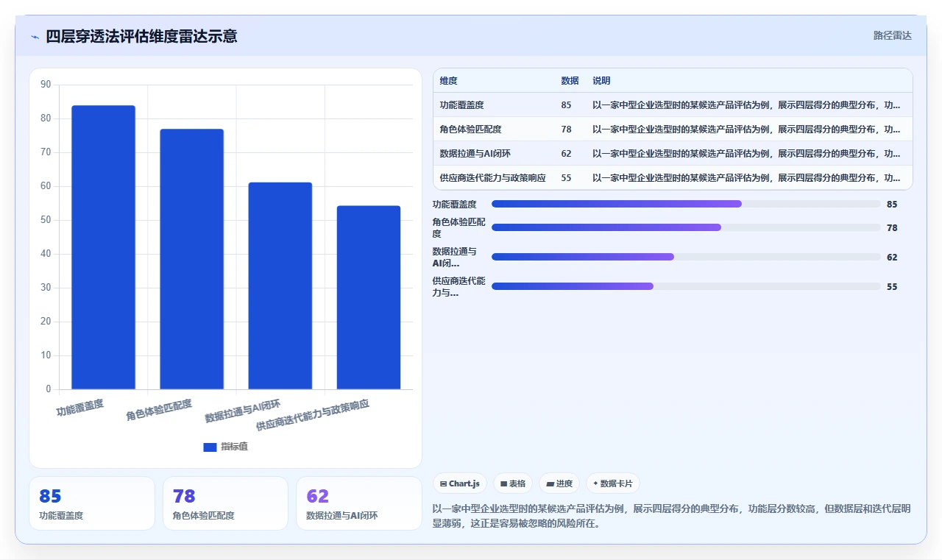The image size is (942, 560).
Task: Open the 62 数据拉通与AI闭环 data card
Action: (x=359, y=503)
